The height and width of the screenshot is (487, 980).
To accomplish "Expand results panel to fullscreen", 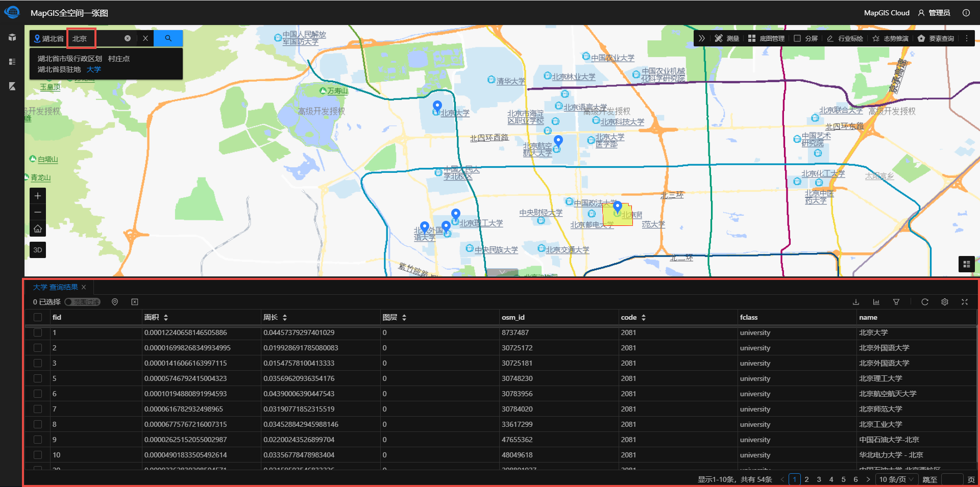I will (965, 302).
